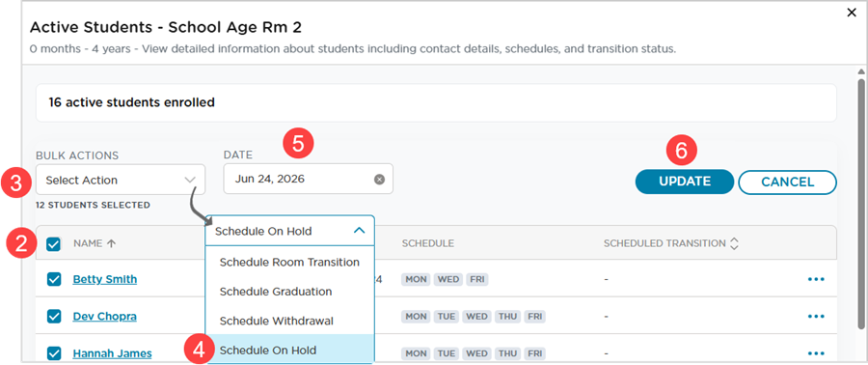Open more options for Betty Smith

[x=816, y=279]
